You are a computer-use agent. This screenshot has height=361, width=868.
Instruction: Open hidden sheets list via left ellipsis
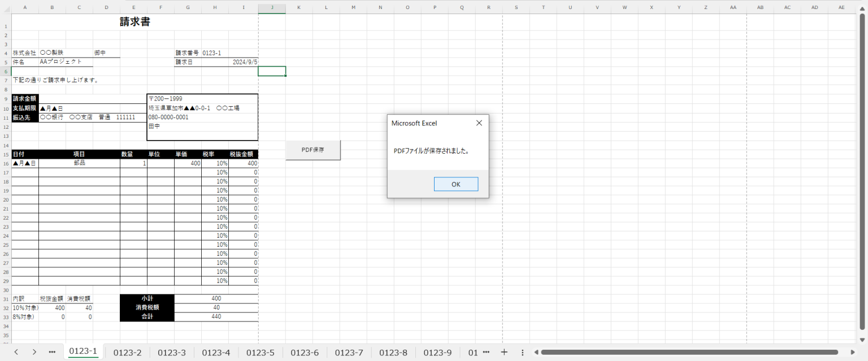point(53,352)
